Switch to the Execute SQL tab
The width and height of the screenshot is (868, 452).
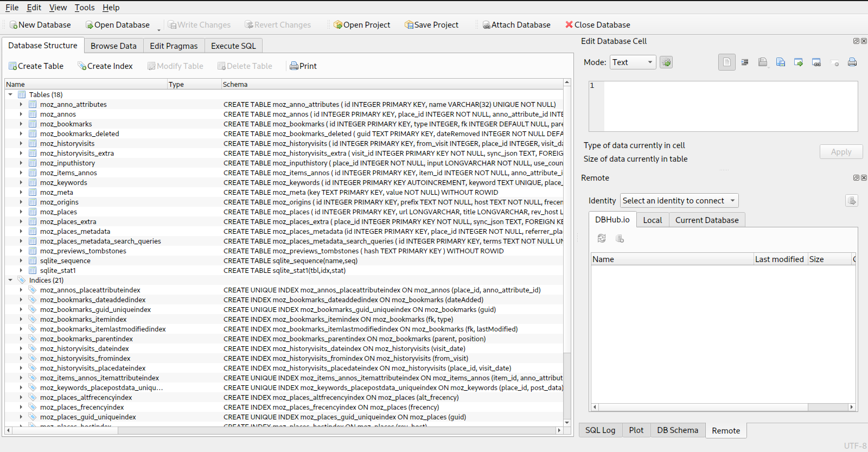pos(233,46)
